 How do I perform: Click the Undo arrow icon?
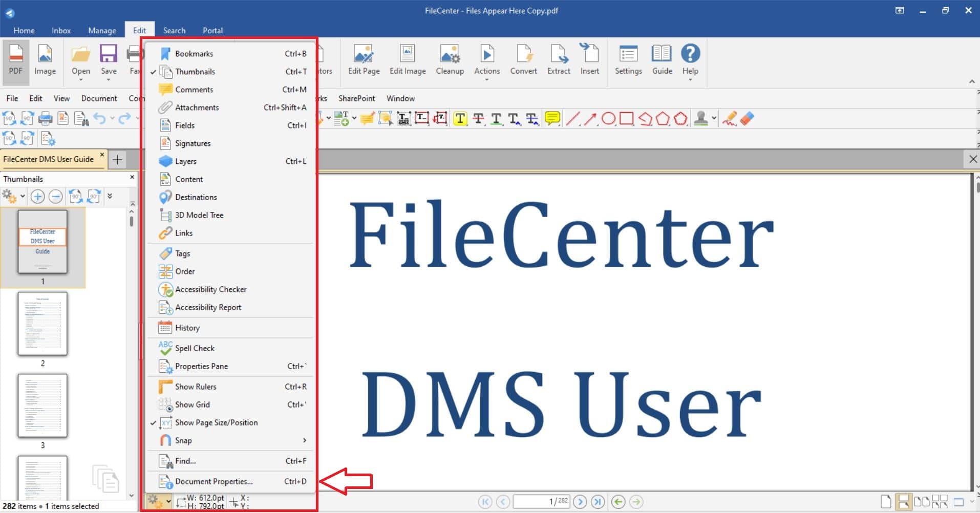click(99, 119)
